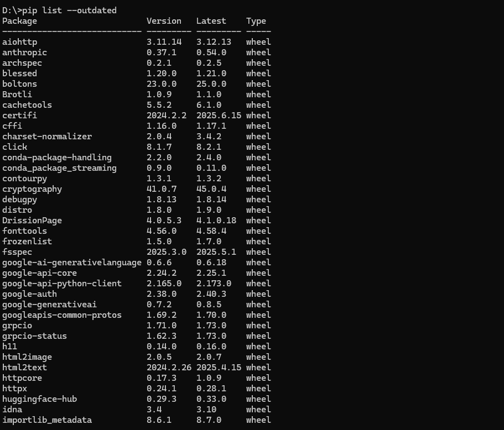The width and height of the screenshot is (504, 430).
Task: Click the frozenlist package name
Action: pyautogui.click(x=27, y=242)
